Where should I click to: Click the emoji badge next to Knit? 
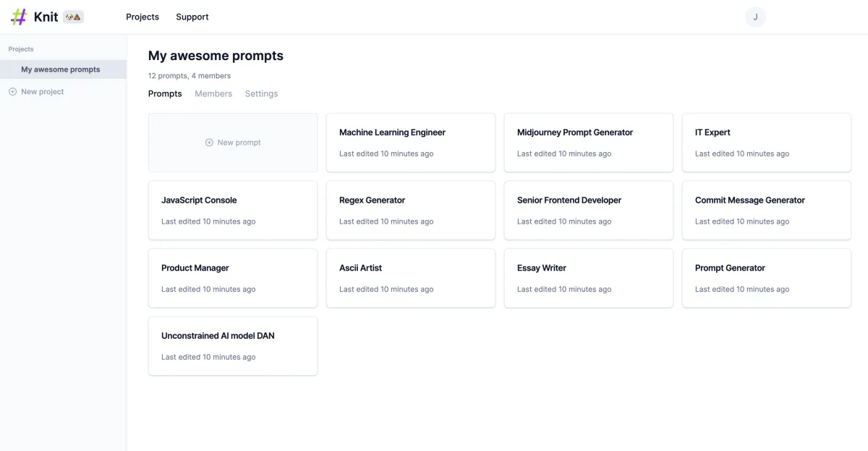point(73,17)
